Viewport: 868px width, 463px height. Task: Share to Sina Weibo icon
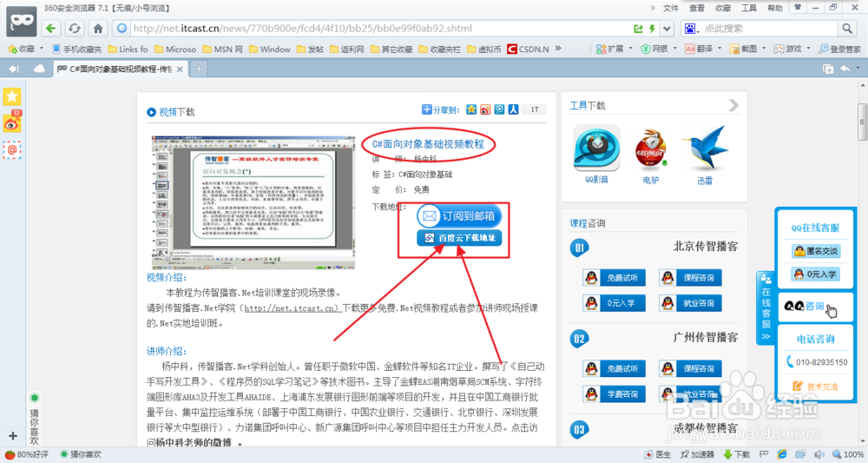coord(485,109)
